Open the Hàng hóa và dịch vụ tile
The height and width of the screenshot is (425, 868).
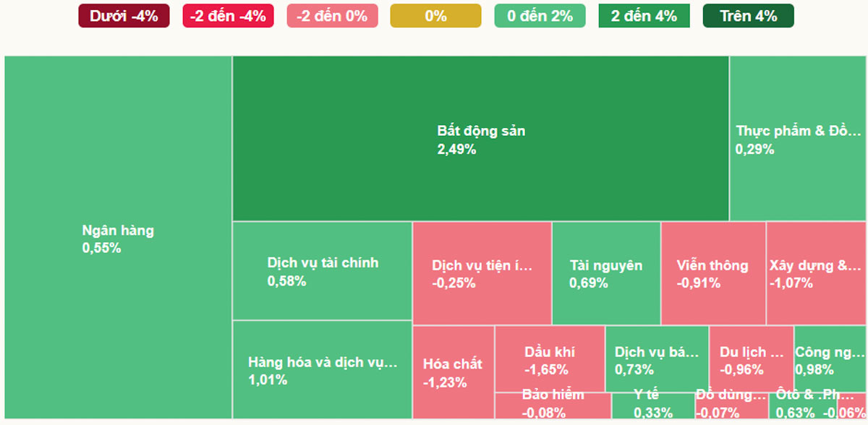[x=322, y=369]
